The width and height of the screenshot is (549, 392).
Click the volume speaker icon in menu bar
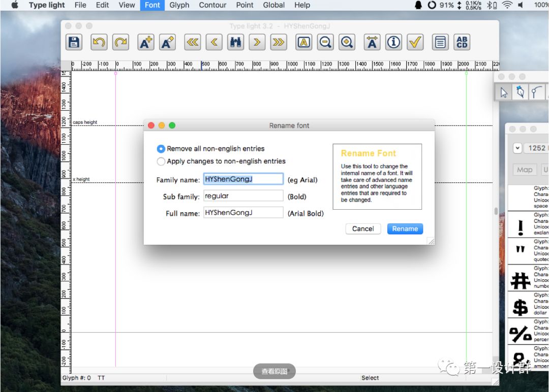[521, 5]
